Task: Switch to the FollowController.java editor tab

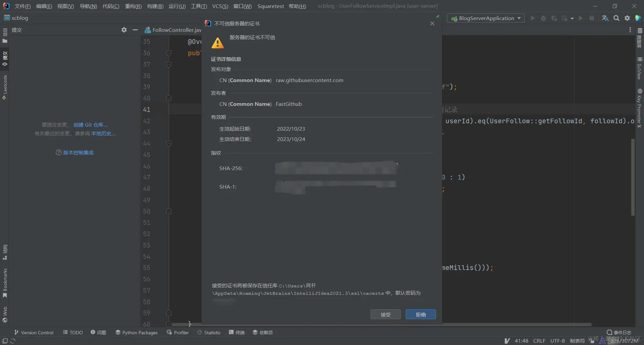Action: tap(173, 30)
